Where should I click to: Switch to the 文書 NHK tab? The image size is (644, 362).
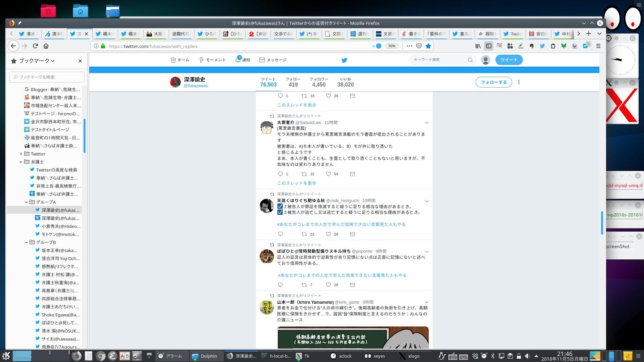click(385, 34)
